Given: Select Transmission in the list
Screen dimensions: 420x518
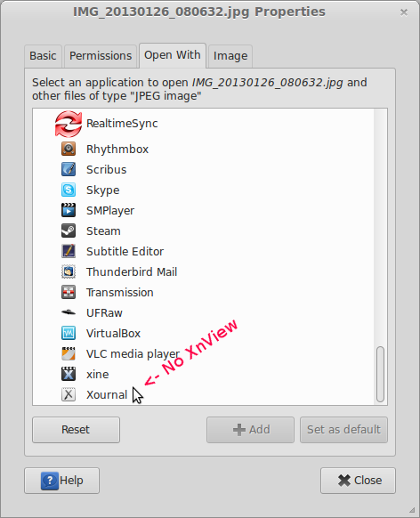Looking at the screenshot, I should [119, 293].
